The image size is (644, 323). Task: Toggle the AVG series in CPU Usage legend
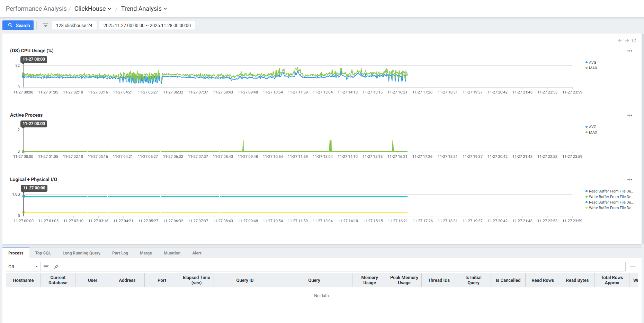coord(592,62)
